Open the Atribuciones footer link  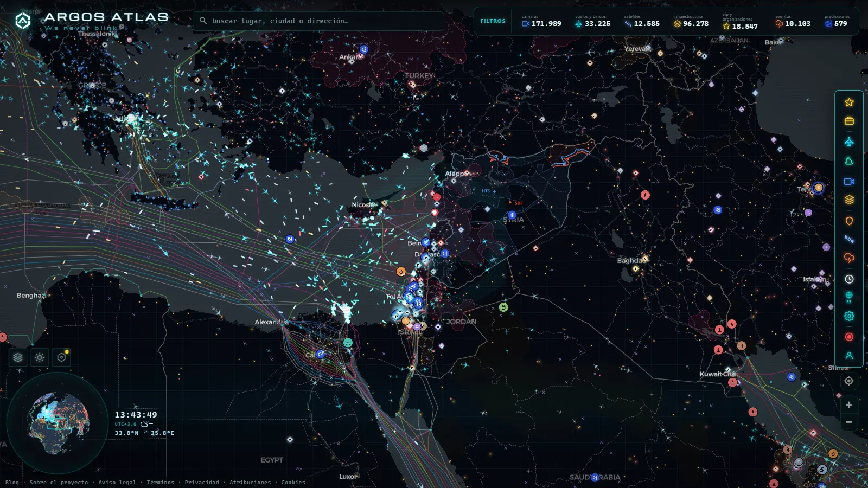coord(250,483)
